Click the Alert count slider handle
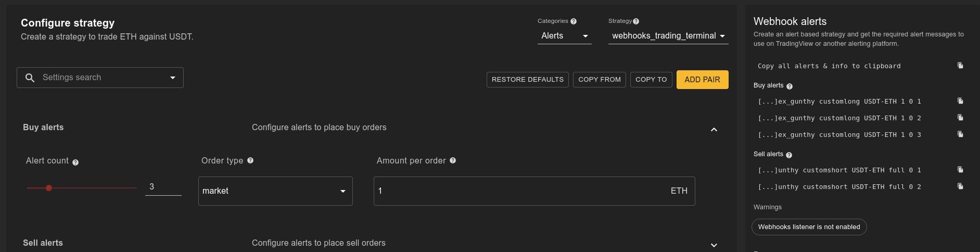 (x=49, y=188)
